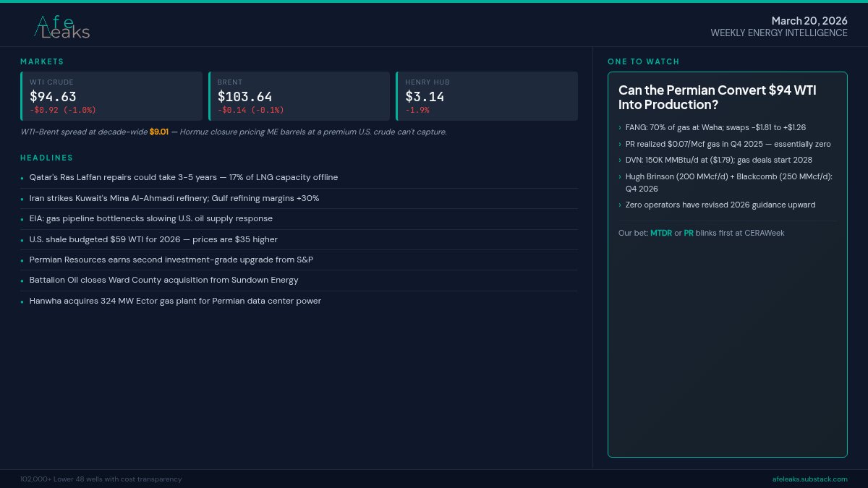
Task: Click the $94.63 WTI price
Action: pyautogui.click(x=53, y=96)
